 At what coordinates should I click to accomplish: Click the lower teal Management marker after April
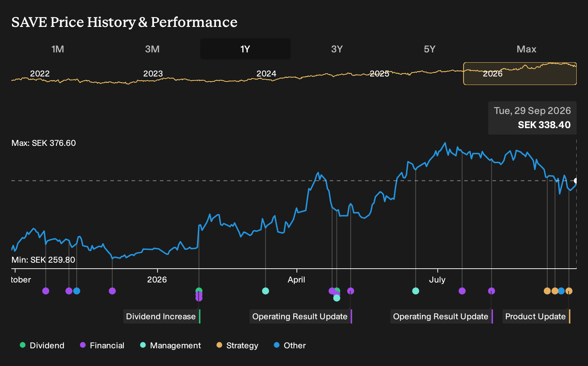337,298
